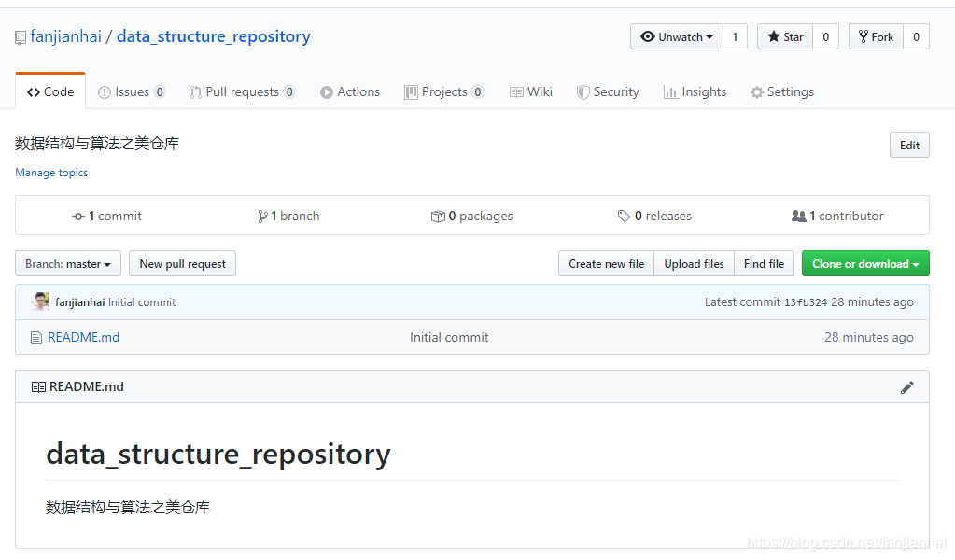Screen dimensions: 955x560
Task: Open the Initial commit message beside fanjianhai
Action: tap(142, 302)
